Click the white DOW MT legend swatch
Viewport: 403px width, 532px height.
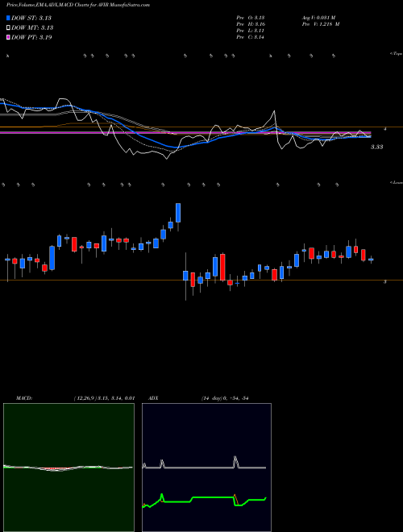click(x=8, y=28)
